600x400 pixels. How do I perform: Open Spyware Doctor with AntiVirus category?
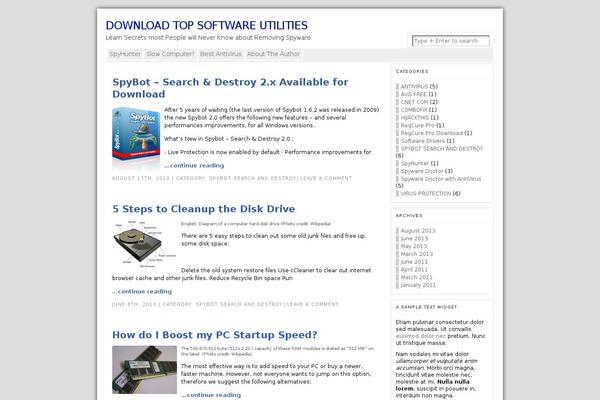tap(441, 179)
